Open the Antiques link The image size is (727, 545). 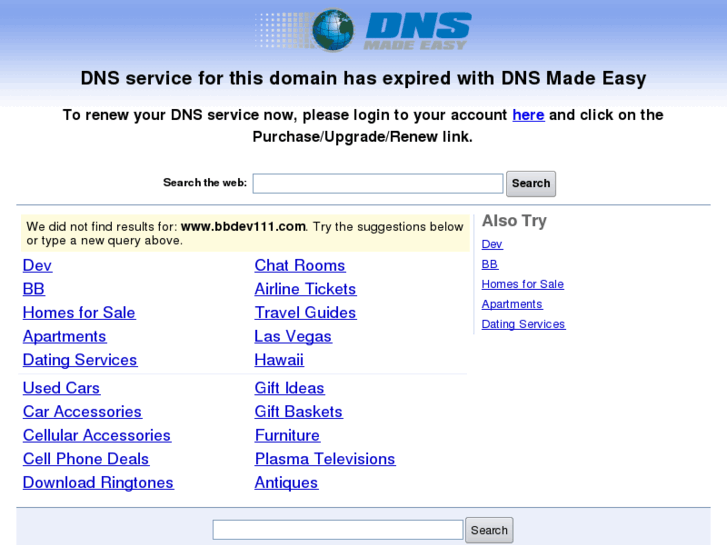point(286,482)
